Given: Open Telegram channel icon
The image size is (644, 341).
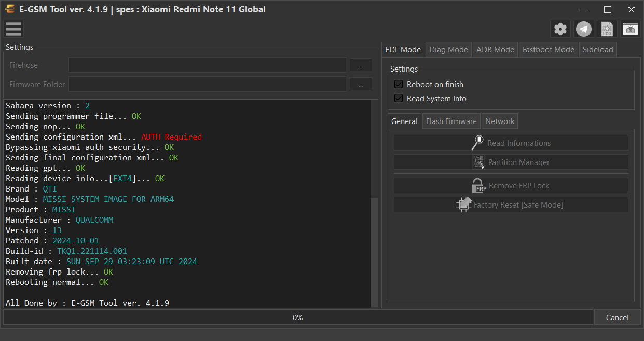Looking at the screenshot, I should click(584, 29).
